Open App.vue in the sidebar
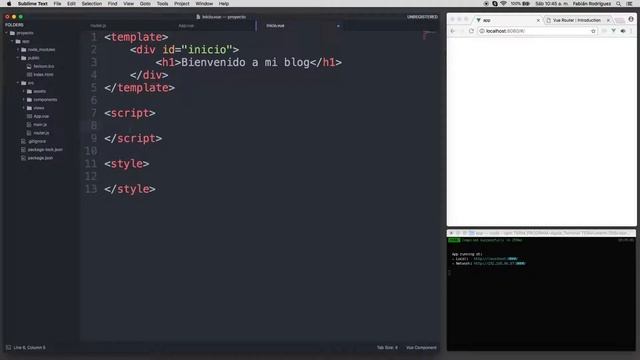This screenshot has width=640, height=360. [x=41, y=116]
